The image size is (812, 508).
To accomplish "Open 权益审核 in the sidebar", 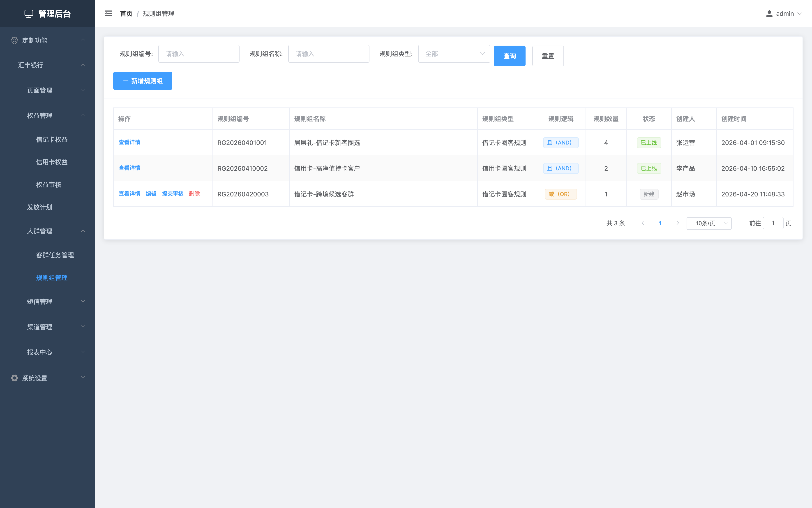I will coord(49,184).
